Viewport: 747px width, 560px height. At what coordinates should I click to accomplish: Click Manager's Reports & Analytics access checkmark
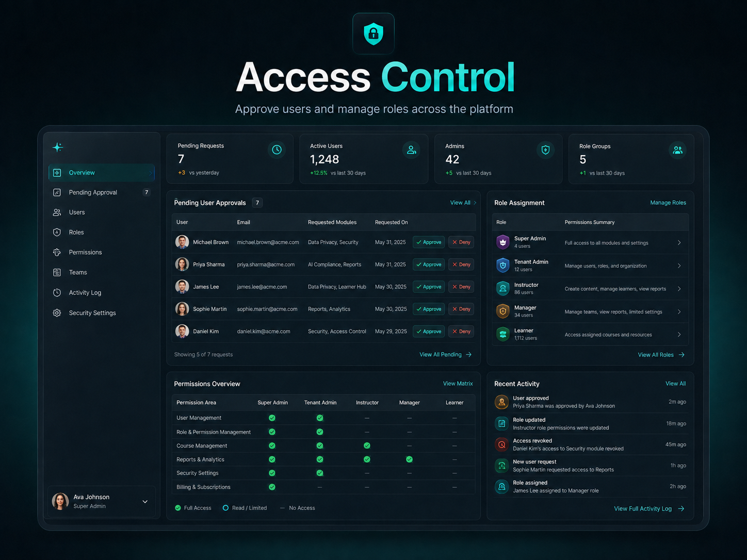click(409, 459)
